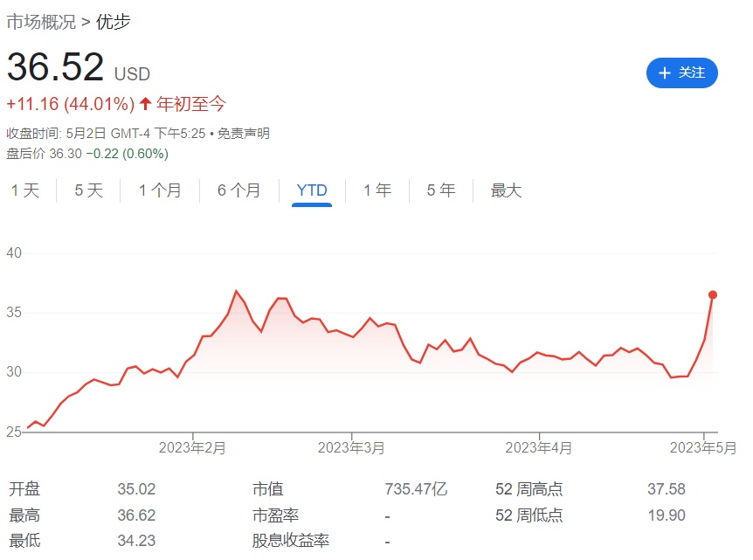Switch chart to 6个月 range

[x=238, y=190]
